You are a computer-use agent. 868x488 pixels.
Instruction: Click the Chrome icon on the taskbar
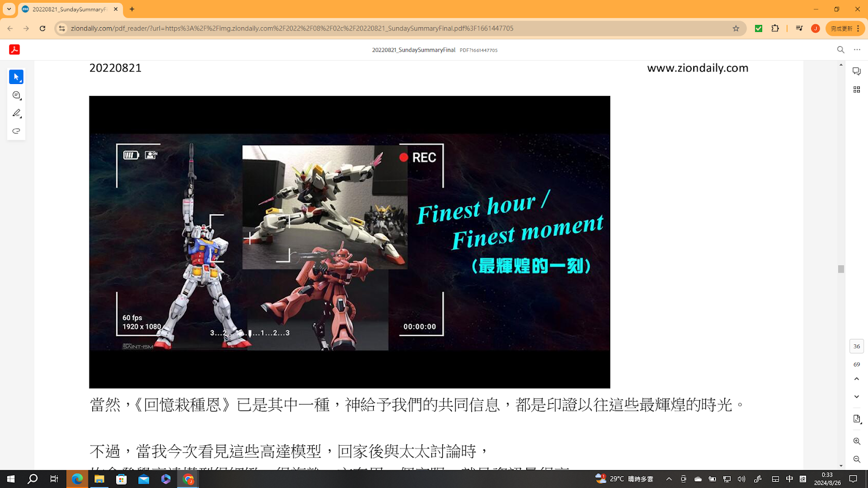188,479
